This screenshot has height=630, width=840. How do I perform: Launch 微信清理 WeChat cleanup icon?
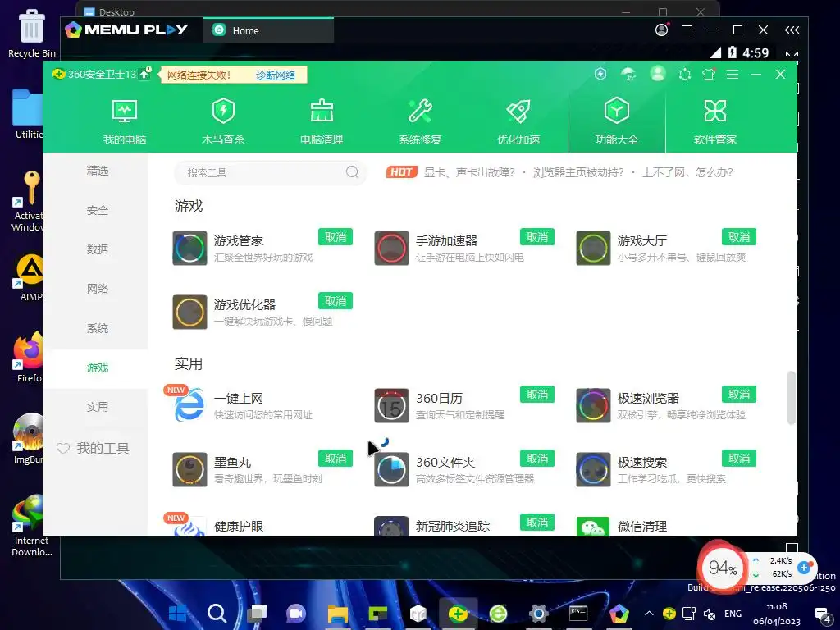click(x=593, y=527)
